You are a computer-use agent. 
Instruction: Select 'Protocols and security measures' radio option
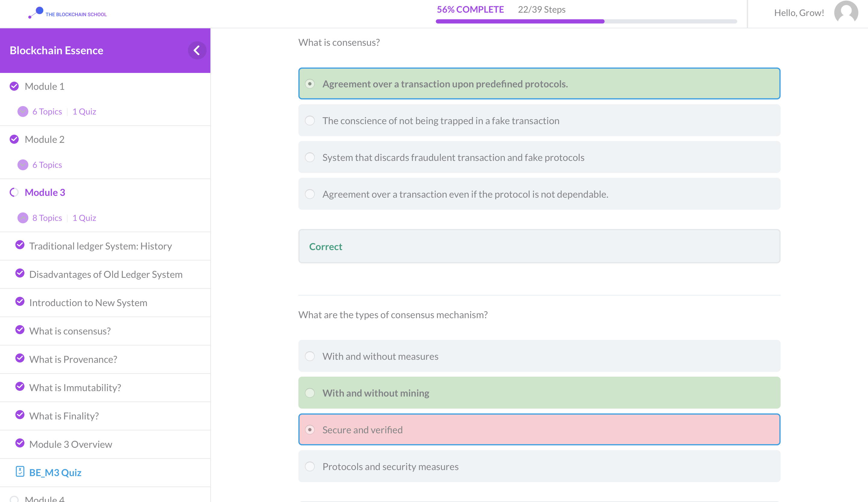pyautogui.click(x=310, y=466)
